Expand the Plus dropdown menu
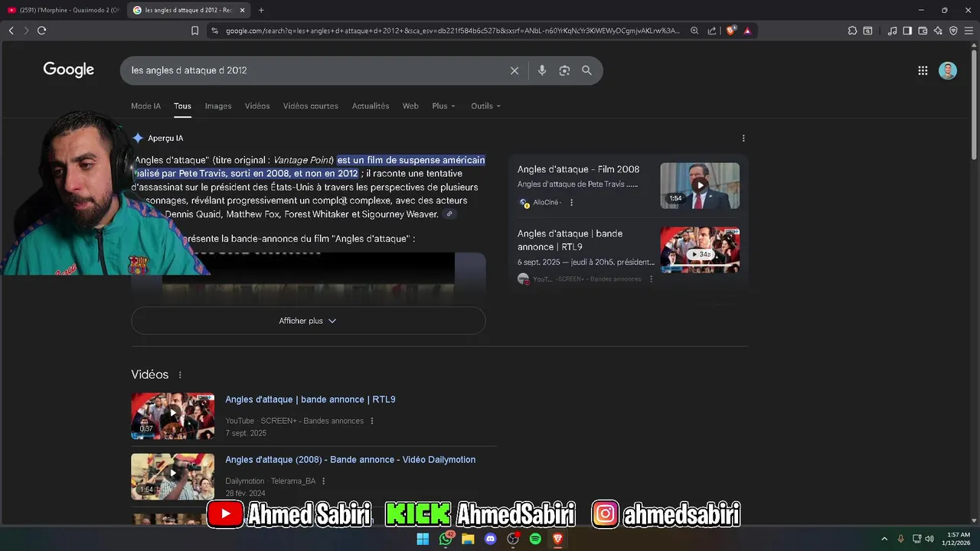Screen dimensions: 980x551 (443, 106)
